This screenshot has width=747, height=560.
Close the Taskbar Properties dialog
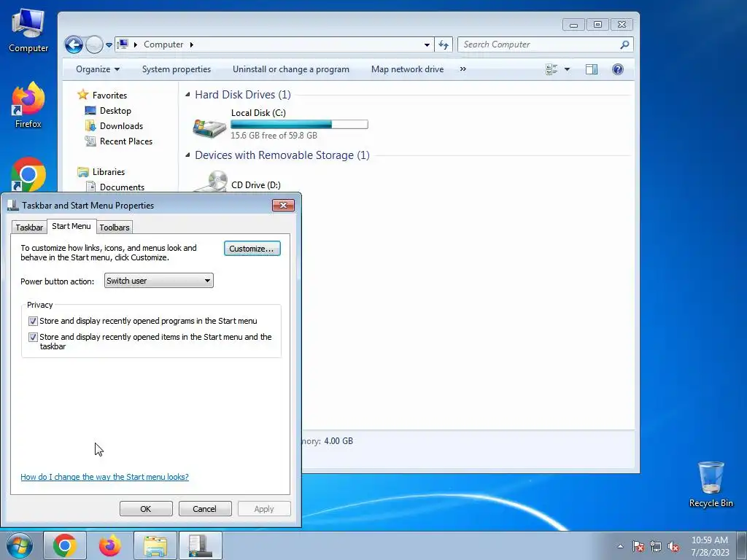283,205
